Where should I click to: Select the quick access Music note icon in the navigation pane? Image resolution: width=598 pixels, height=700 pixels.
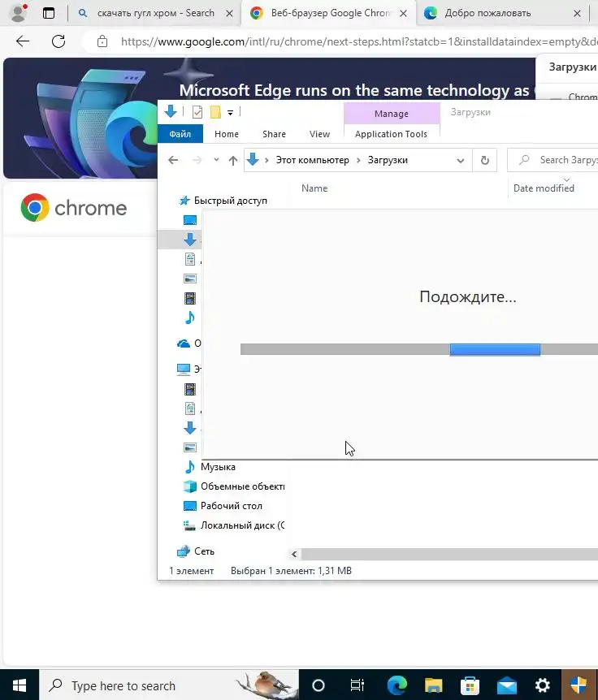tap(190, 318)
